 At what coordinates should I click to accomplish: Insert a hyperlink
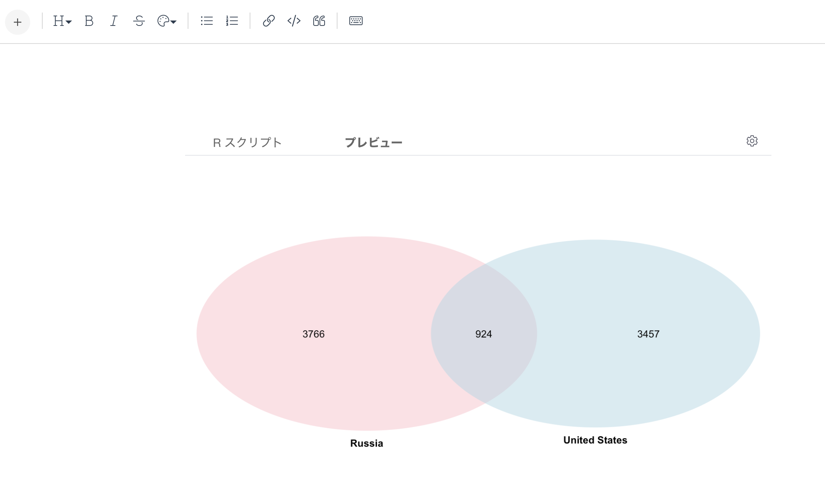[x=268, y=21]
